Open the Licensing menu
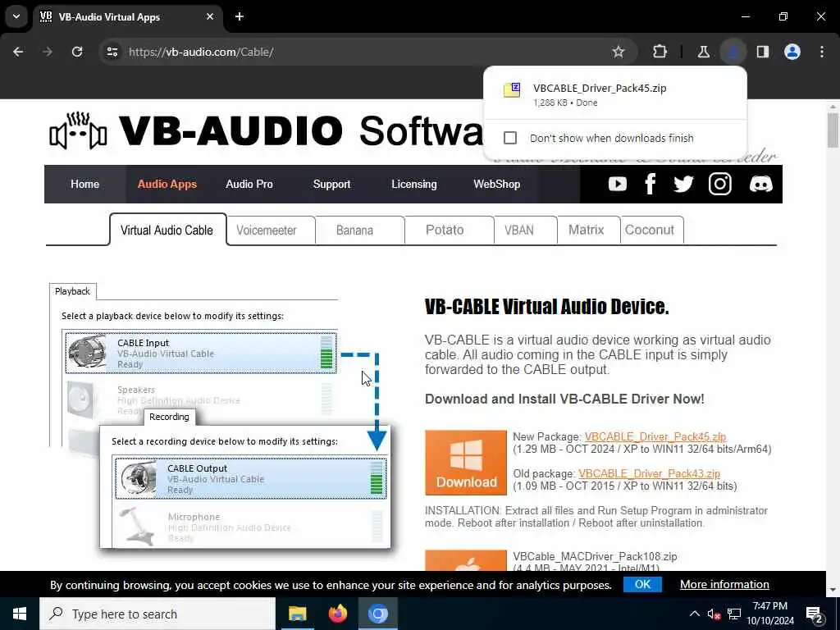 point(414,185)
